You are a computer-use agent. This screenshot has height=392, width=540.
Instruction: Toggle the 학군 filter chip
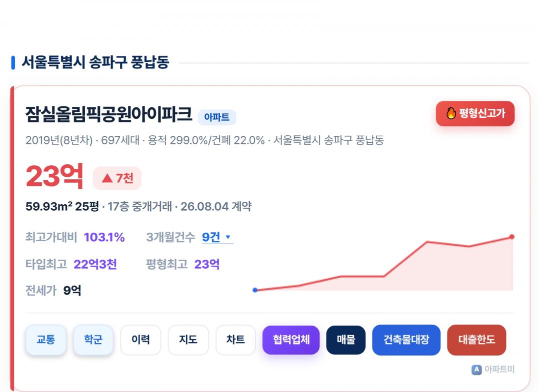pyautogui.click(x=93, y=340)
